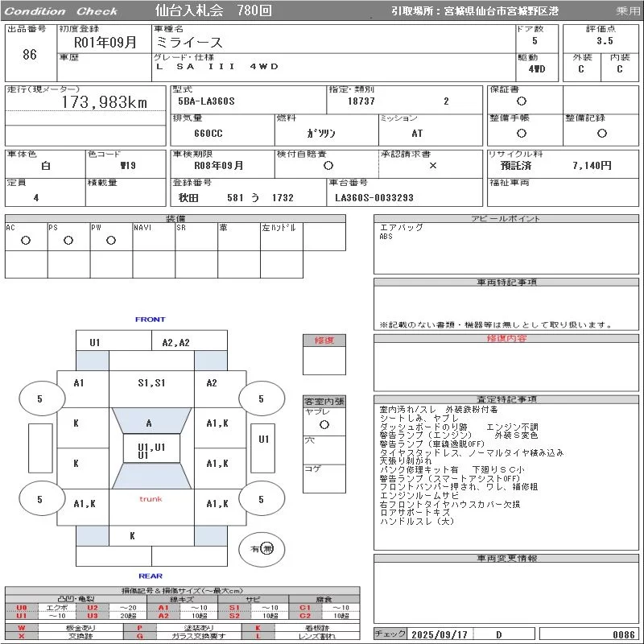Click the 車両変更情報 section header
This screenshot has height=644, width=644.
click(x=506, y=558)
